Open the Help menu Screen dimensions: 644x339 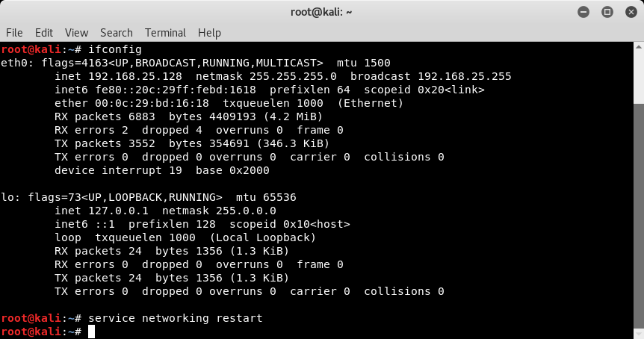(x=209, y=32)
